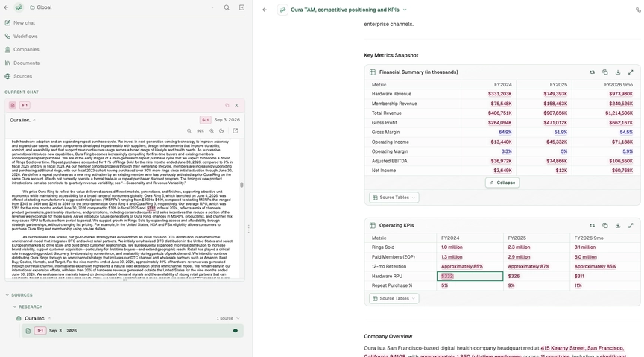The width and height of the screenshot is (644, 357).
Task: Expand Operating KPIs table to fullscreen
Action: tap(631, 226)
